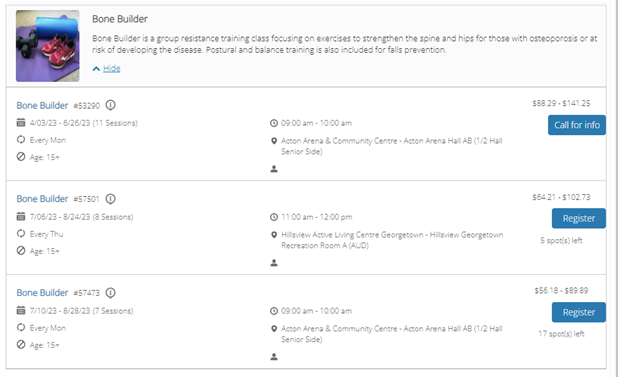Open info icon for Bone Builder #53290
618x377 pixels.
tap(111, 105)
